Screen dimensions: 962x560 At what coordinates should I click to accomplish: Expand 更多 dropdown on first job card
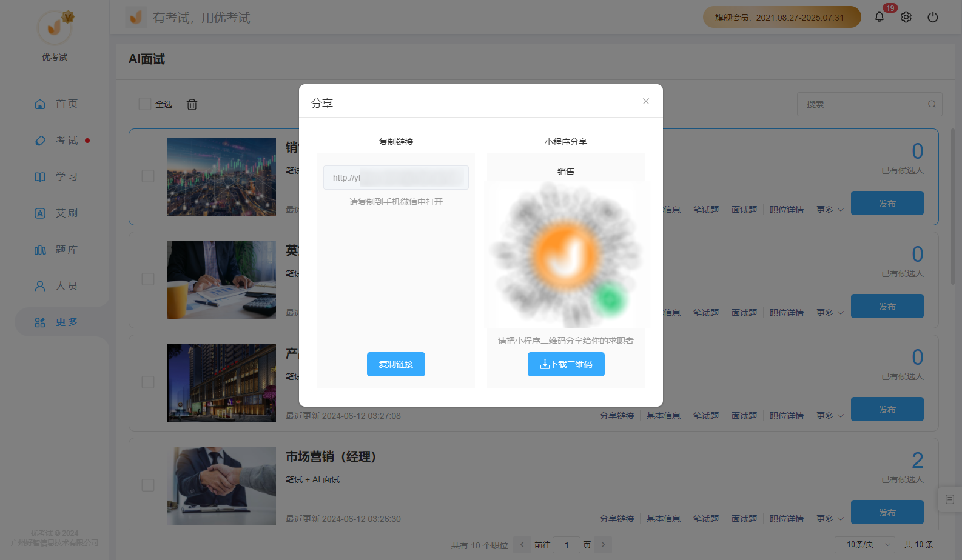click(830, 210)
